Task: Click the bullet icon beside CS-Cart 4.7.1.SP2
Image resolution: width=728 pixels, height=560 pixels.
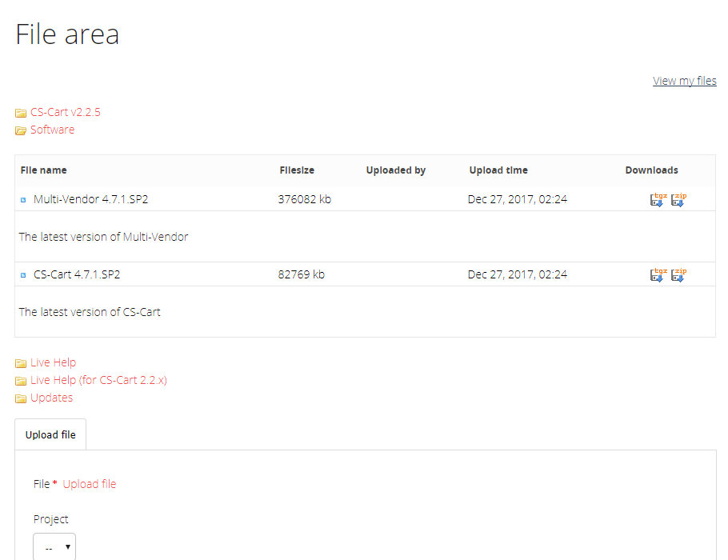Action: (x=23, y=275)
